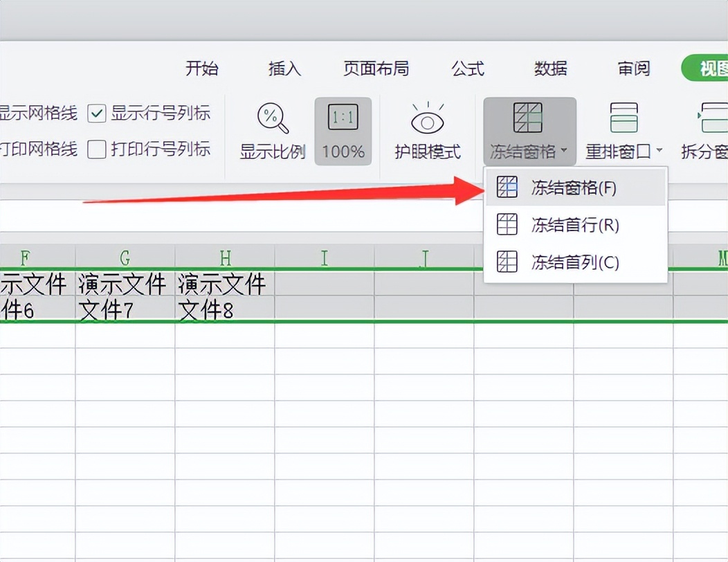The width and height of the screenshot is (728, 562).
Task: Select column H header
Action: click(225, 257)
